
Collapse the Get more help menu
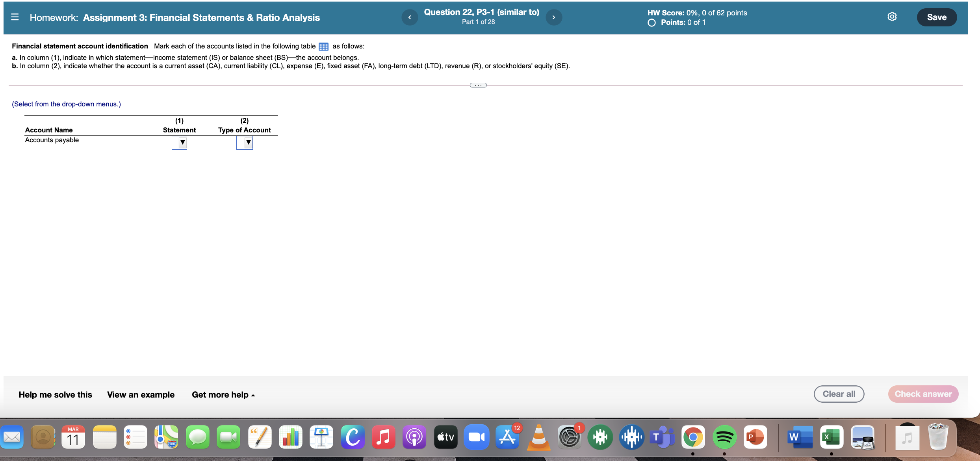click(x=223, y=394)
